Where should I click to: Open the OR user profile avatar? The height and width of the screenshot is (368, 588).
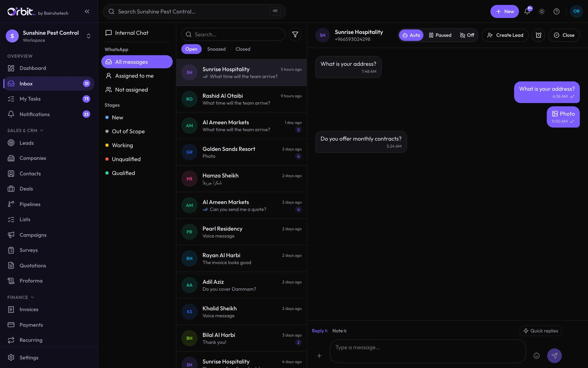click(576, 11)
